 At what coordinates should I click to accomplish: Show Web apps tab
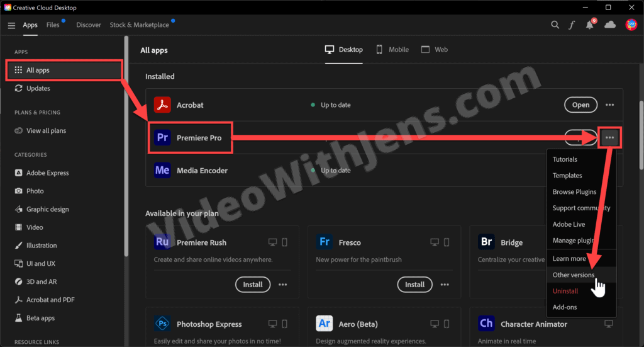pos(435,50)
